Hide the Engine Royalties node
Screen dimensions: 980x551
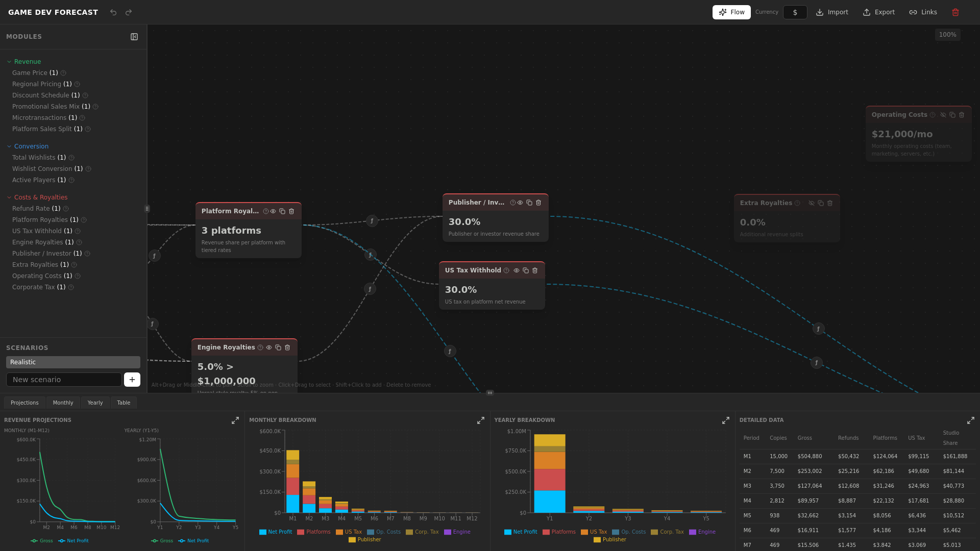point(269,347)
